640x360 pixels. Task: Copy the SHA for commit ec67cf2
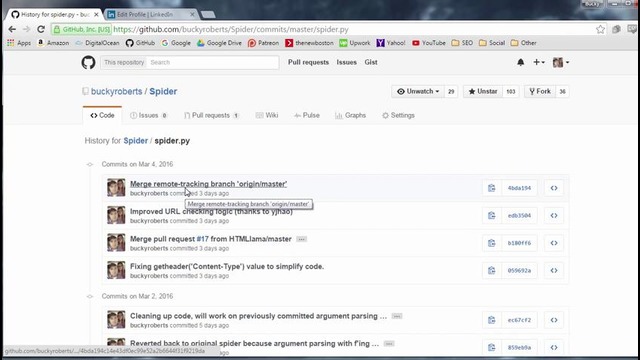point(491,320)
